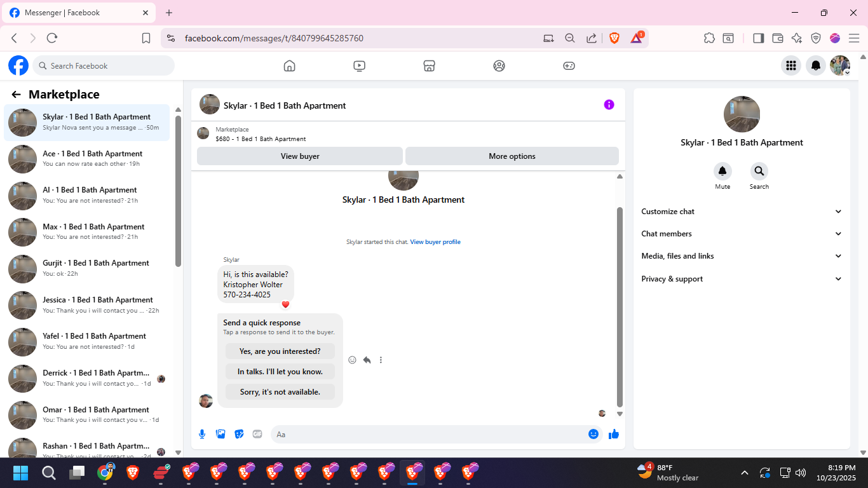Open the Video tab icon
This screenshot has width=868, height=488.
tap(360, 65)
